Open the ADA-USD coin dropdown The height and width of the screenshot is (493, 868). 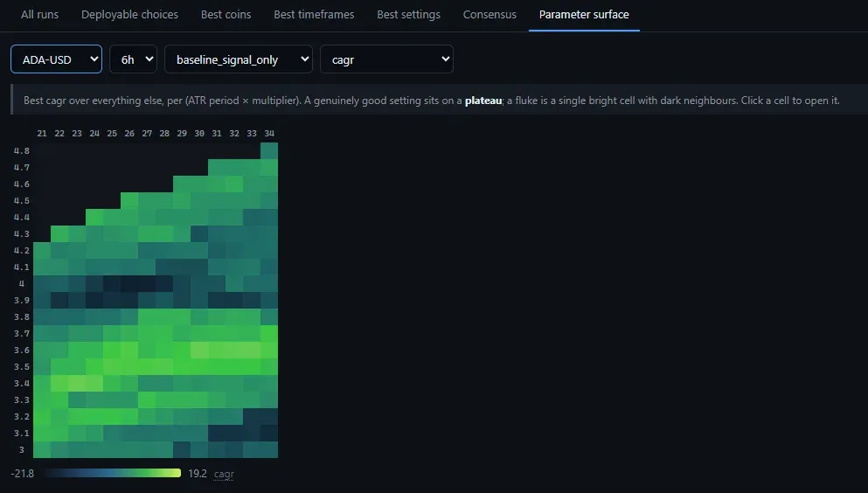click(57, 59)
